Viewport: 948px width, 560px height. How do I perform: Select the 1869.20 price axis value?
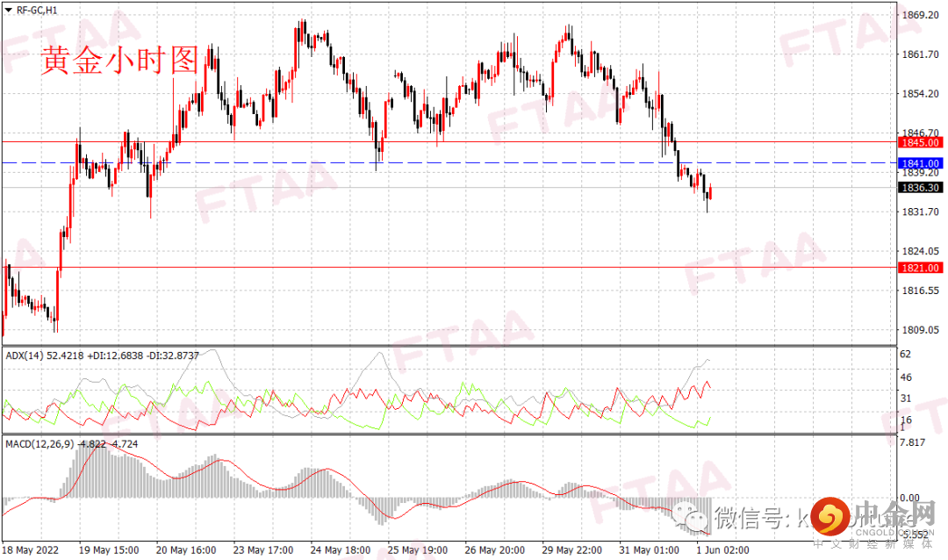[920, 15]
